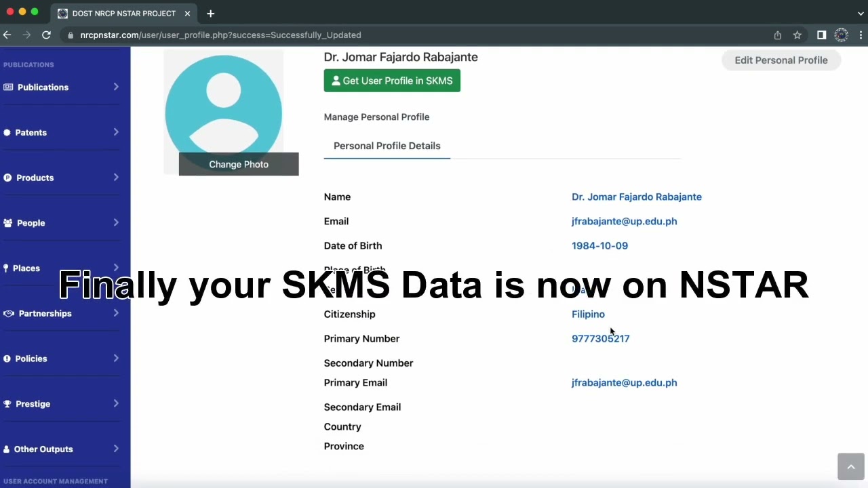Go forward using browser forward arrow
Viewport: 868px width, 488px height.
(x=26, y=35)
